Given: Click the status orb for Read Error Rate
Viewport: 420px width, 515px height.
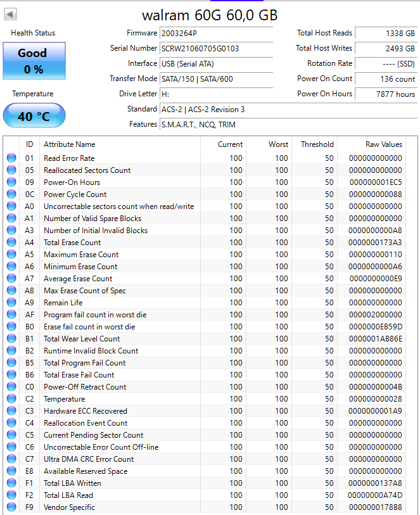Looking at the screenshot, I should [x=11, y=158].
